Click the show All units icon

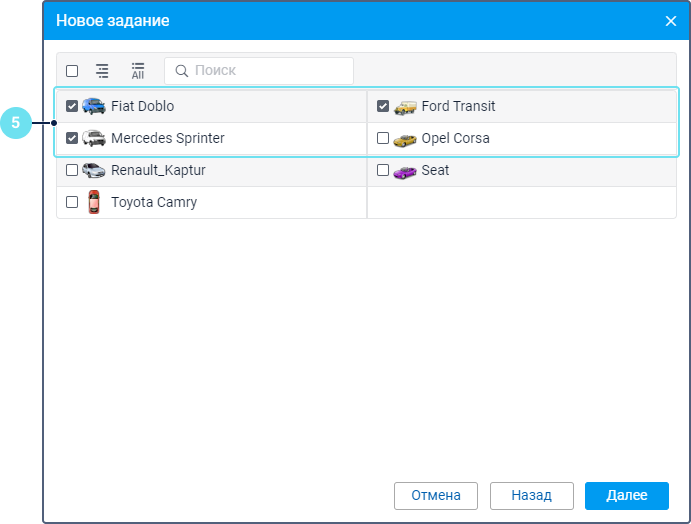138,71
